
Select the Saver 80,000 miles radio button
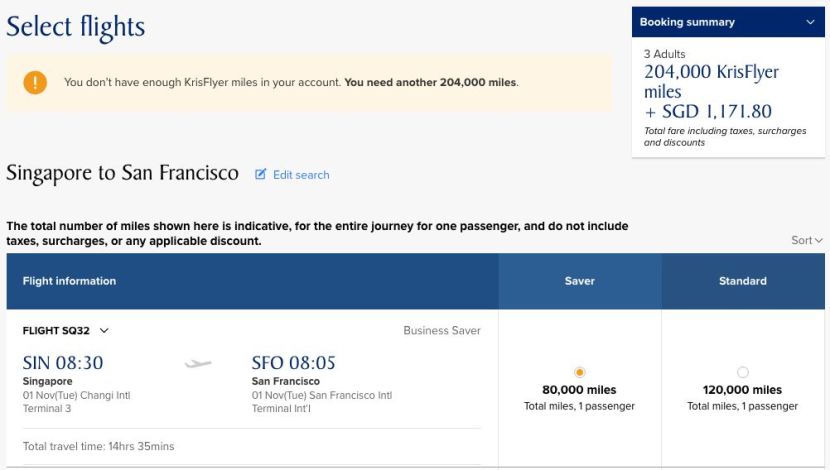580,372
